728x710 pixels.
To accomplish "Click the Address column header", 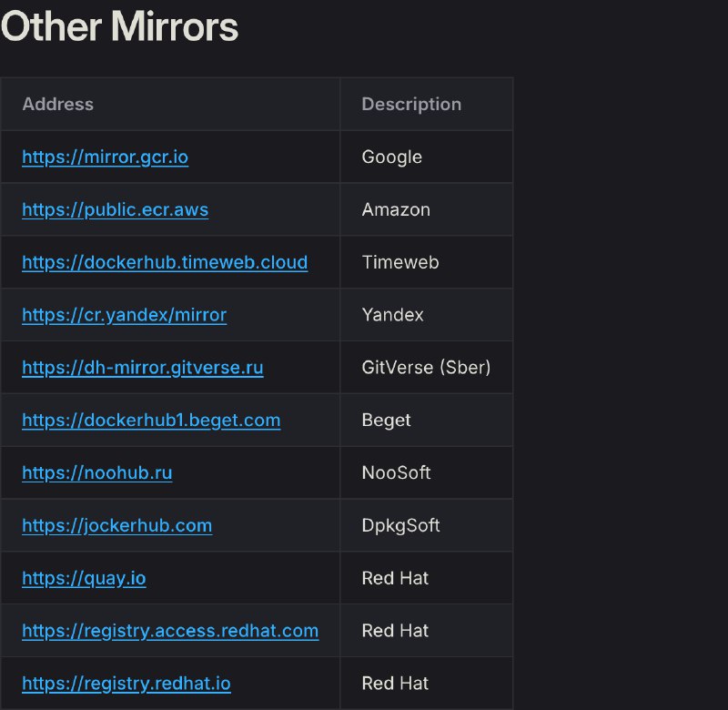I will [57, 104].
